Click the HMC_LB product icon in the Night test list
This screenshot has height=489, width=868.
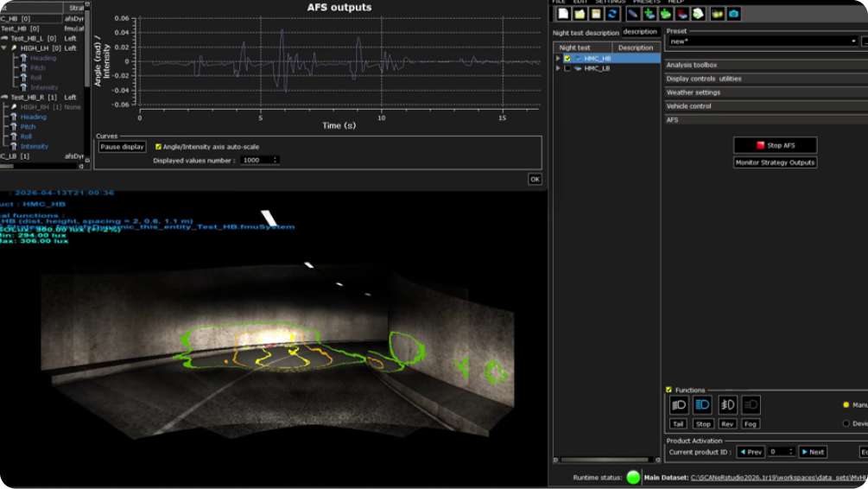click(x=578, y=68)
